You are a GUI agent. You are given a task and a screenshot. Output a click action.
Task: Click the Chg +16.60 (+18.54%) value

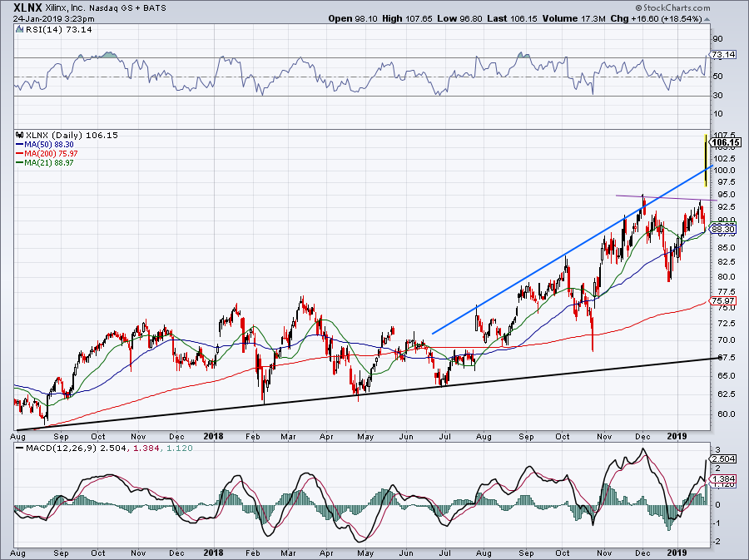point(657,18)
